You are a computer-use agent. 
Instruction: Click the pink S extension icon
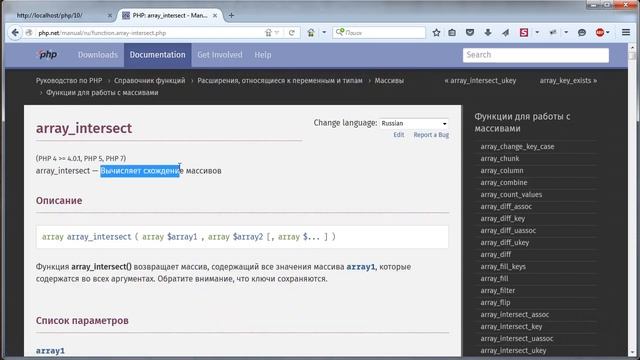tap(524, 33)
